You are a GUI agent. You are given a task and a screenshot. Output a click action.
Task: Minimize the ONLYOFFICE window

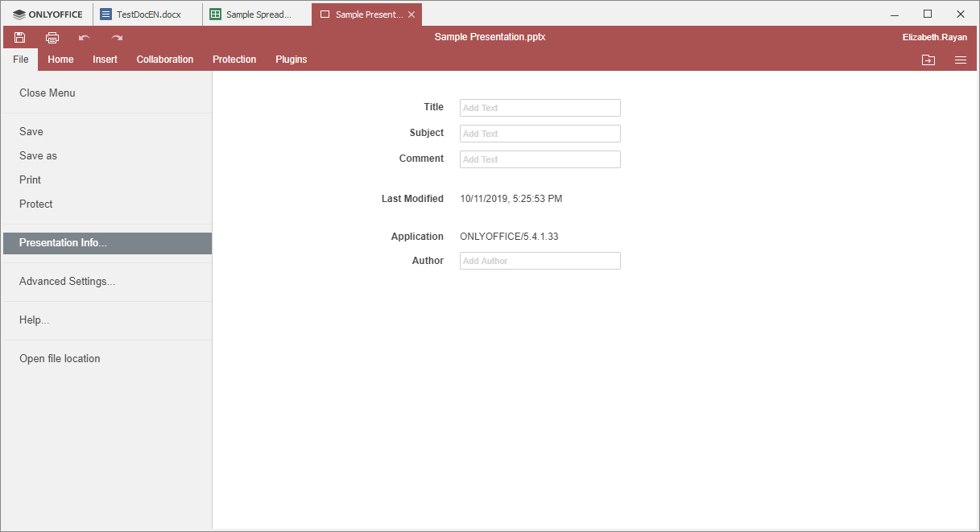[x=895, y=14]
